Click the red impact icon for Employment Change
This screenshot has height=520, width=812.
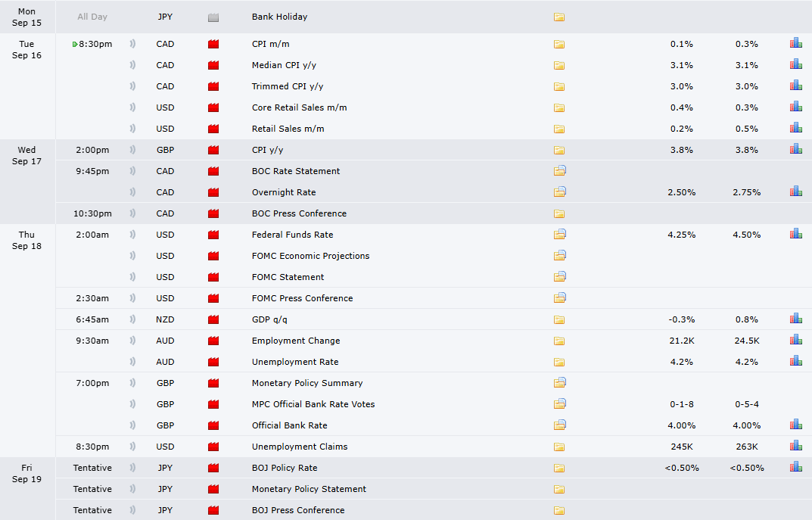(x=213, y=341)
